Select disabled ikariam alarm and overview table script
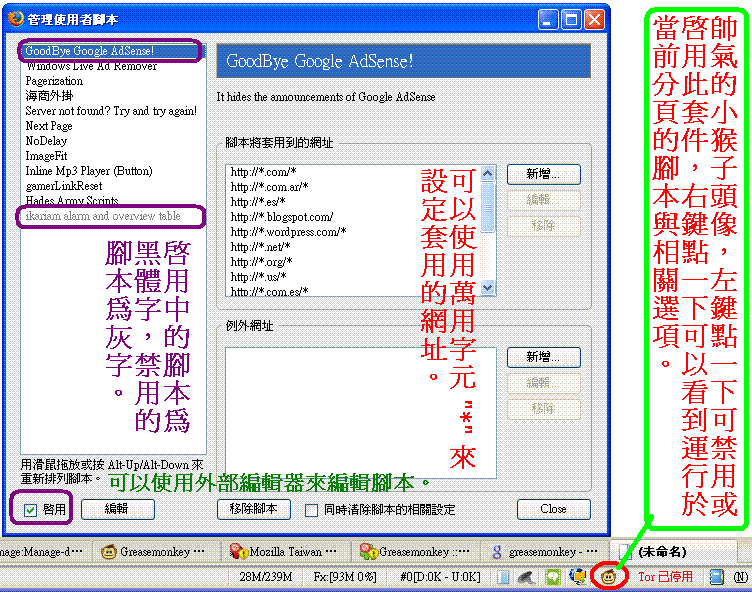Viewport: 752px width, 592px height. [113, 216]
